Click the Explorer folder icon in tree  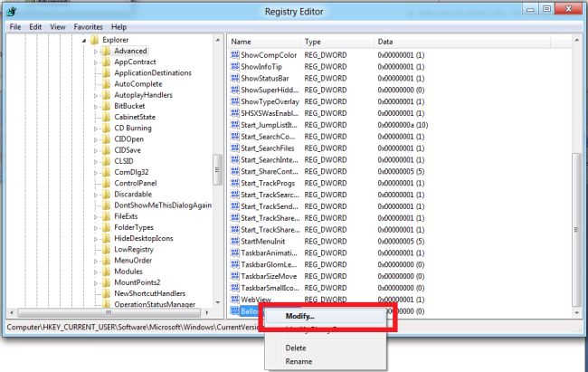tap(94, 40)
